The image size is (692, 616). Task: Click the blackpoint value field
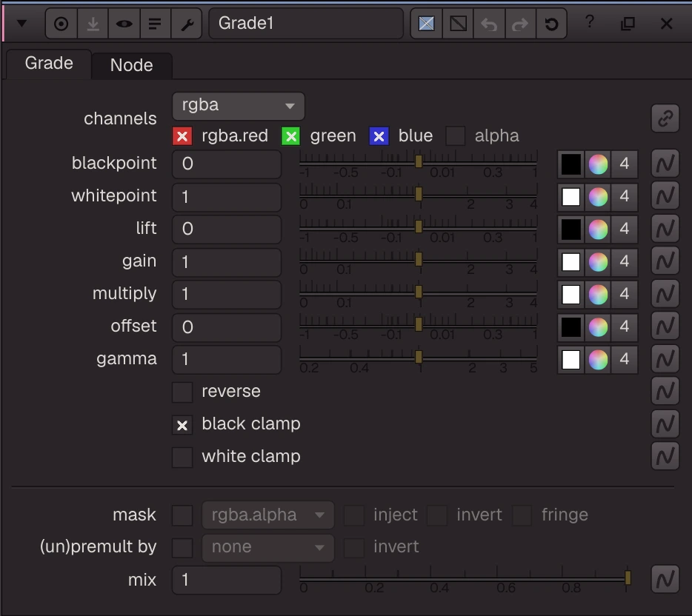tap(227, 164)
